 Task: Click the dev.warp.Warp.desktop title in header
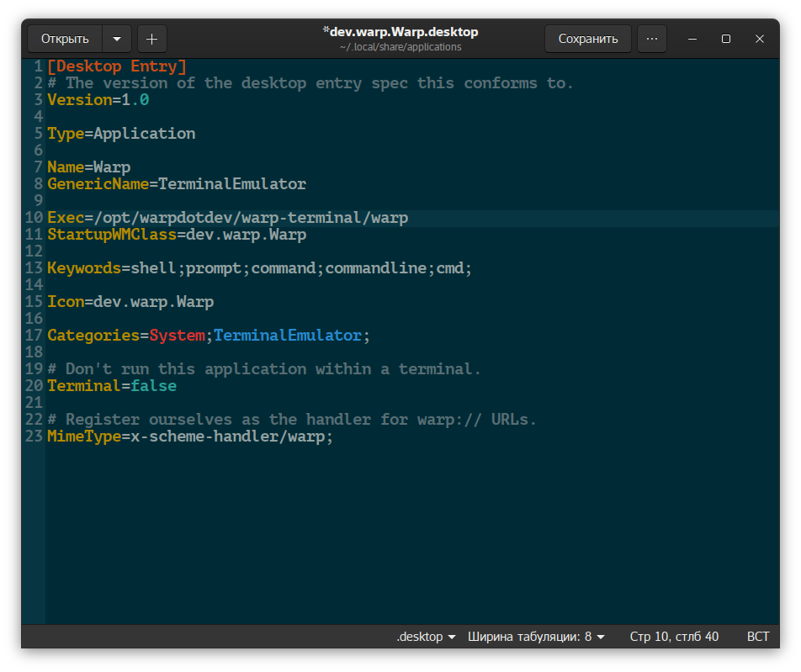click(x=400, y=32)
